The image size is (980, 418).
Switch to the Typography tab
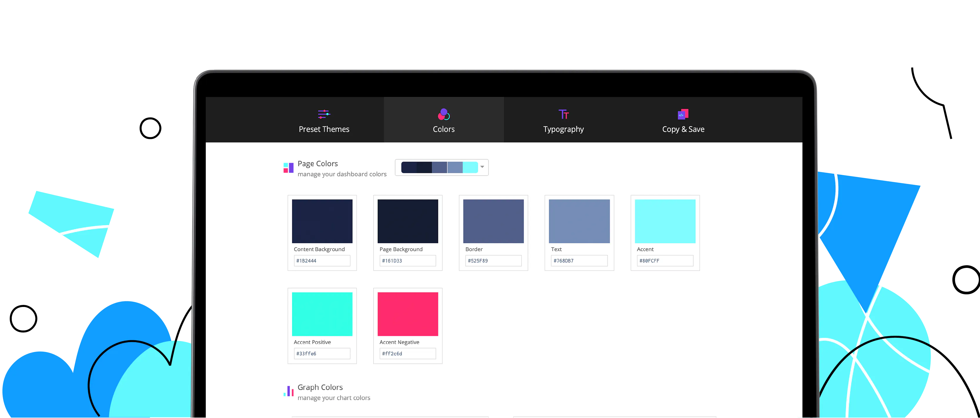point(563,129)
